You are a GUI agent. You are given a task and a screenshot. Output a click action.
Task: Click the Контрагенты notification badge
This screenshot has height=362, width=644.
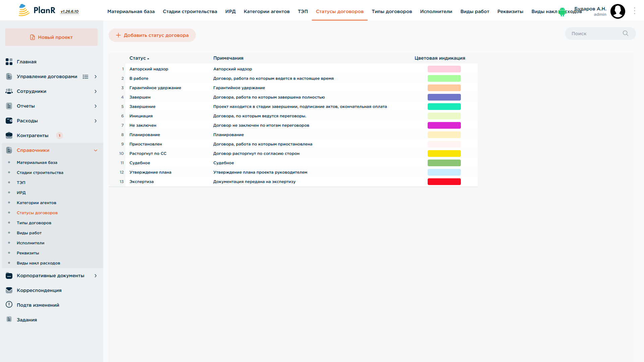pyautogui.click(x=59, y=135)
